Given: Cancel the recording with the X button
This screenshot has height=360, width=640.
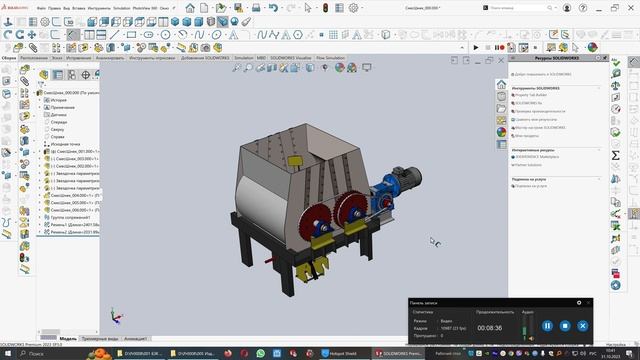Looking at the screenshot, I should [x=582, y=326].
